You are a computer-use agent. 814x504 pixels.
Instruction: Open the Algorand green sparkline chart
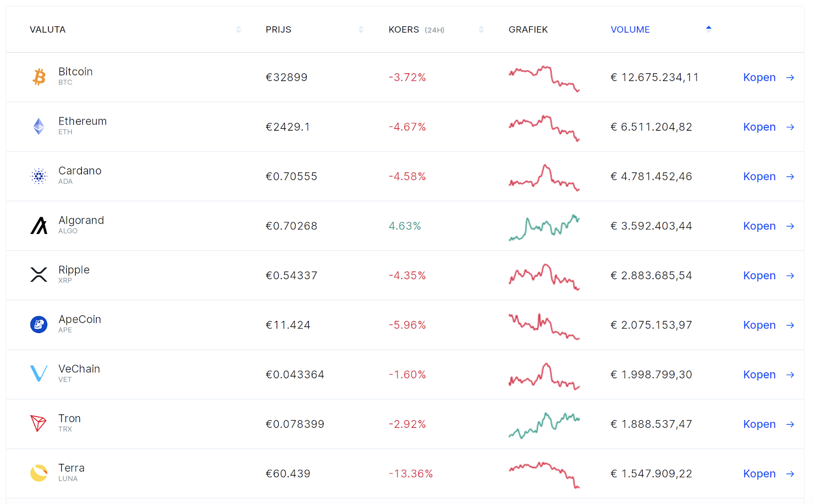pos(544,227)
